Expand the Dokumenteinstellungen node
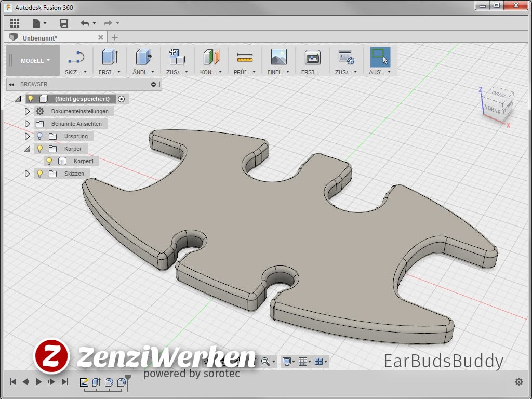Viewport: 532px width, 399px height. [x=27, y=111]
